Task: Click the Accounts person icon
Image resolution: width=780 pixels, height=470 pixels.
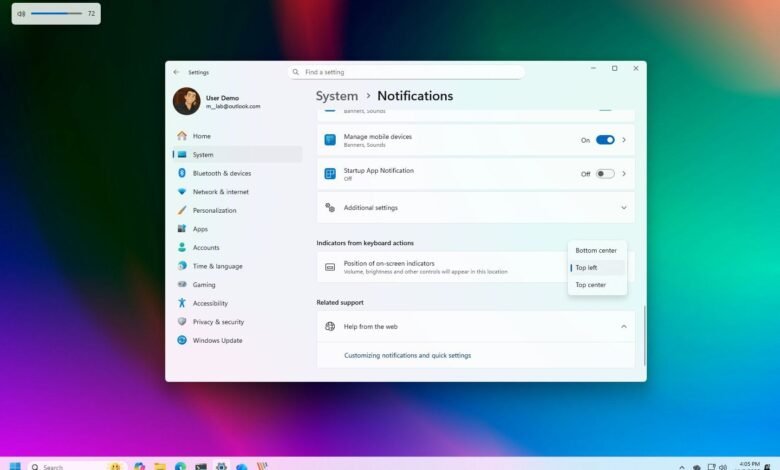Action: pyautogui.click(x=182, y=247)
